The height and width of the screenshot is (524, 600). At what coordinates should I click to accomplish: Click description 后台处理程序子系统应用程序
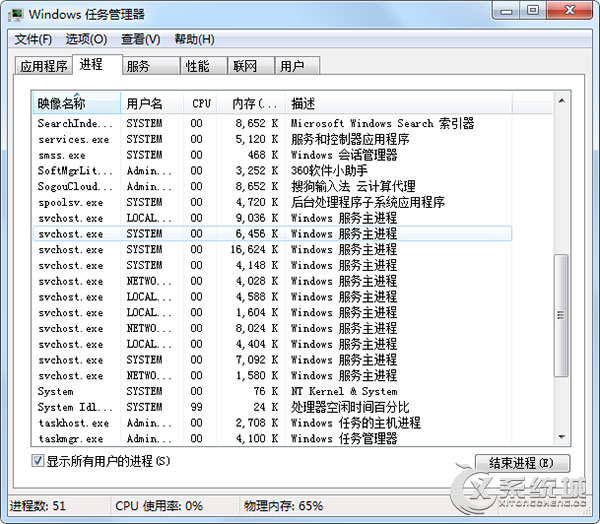pos(368,202)
